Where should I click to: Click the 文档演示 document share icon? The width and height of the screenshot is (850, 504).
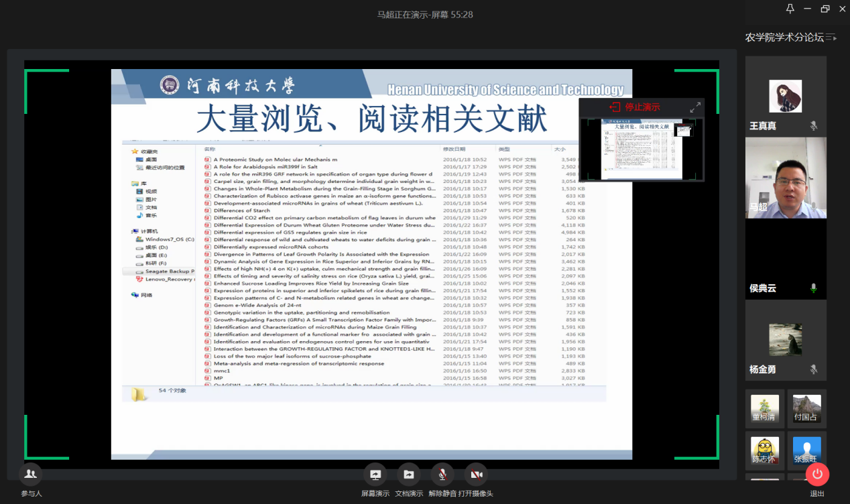click(x=408, y=475)
